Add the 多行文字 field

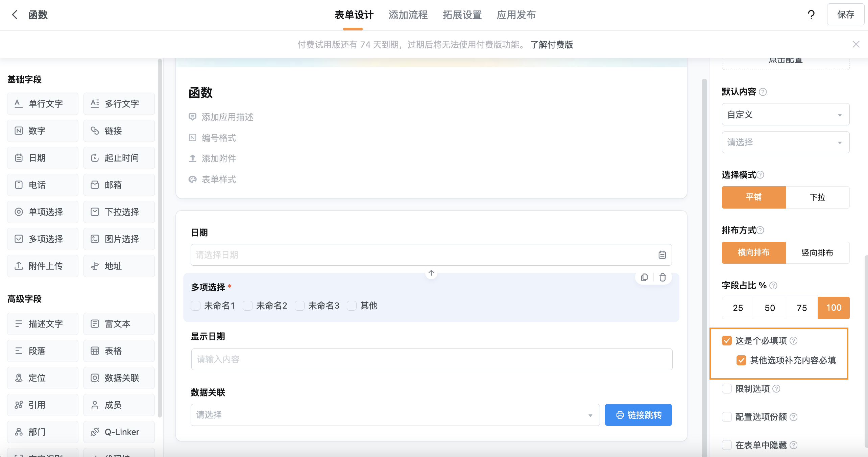pos(119,103)
